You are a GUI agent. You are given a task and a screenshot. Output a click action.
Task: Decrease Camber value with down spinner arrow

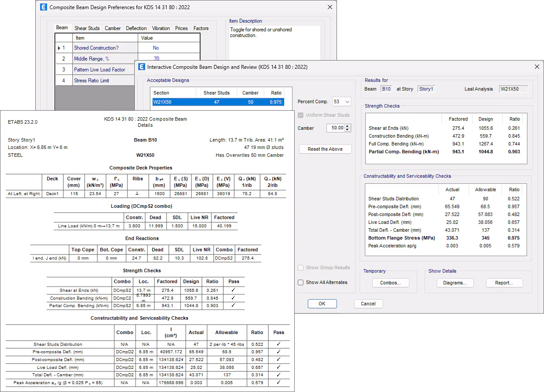pos(347,130)
